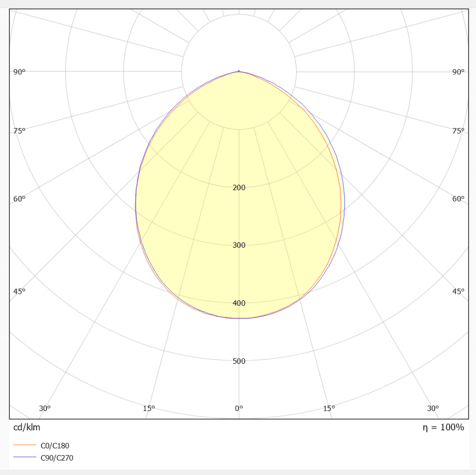Click the right 90° angle label
The width and height of the screenshot is (476, 475).
[458, 72]
